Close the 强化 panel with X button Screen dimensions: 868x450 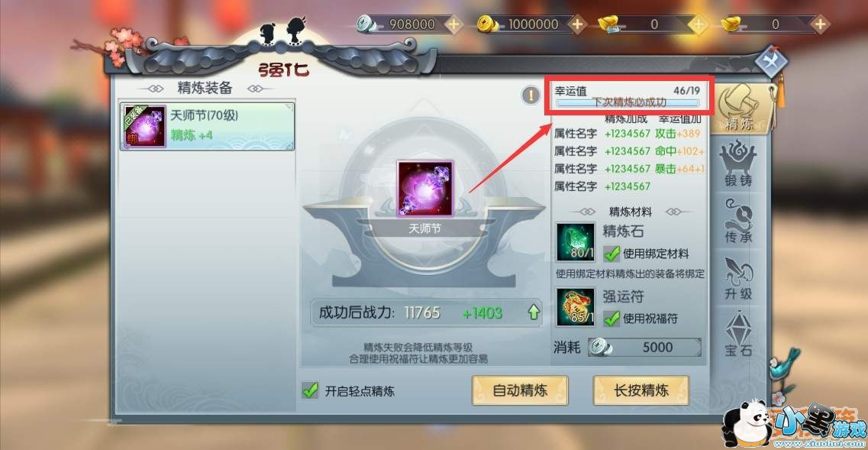pos(771,60)
